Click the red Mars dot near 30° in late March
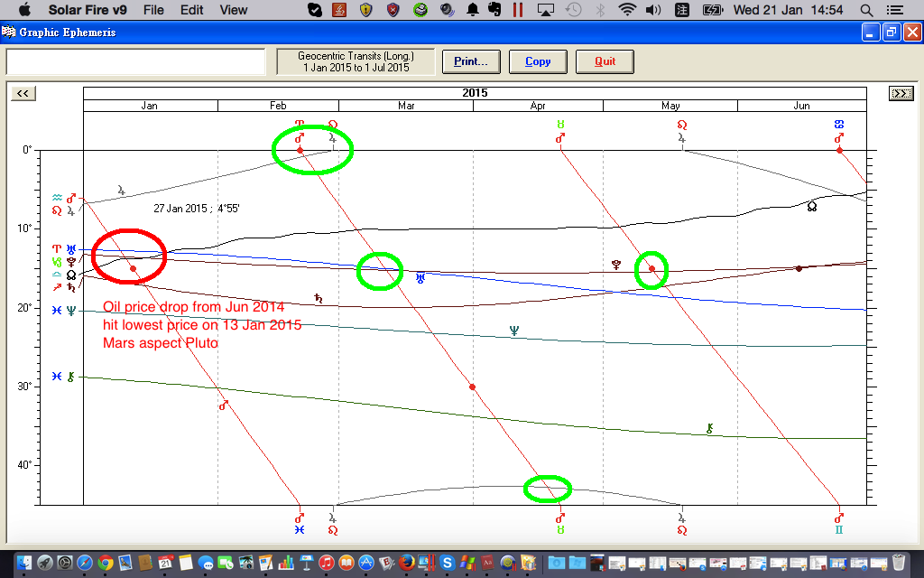This screenshot has width=924, height=578. point(473,387)
